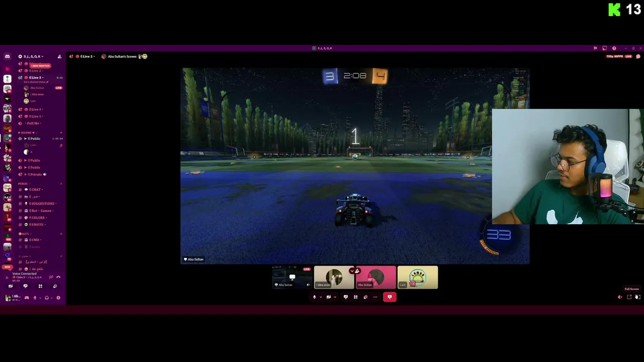Deafen with headphones icon in user panel

(x=47, y=298)
